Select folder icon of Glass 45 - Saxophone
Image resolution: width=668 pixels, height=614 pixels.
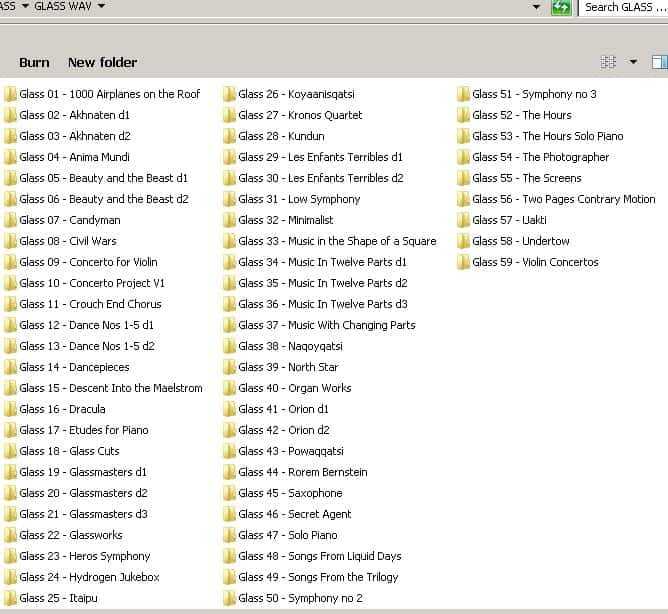tap(229, 493)
